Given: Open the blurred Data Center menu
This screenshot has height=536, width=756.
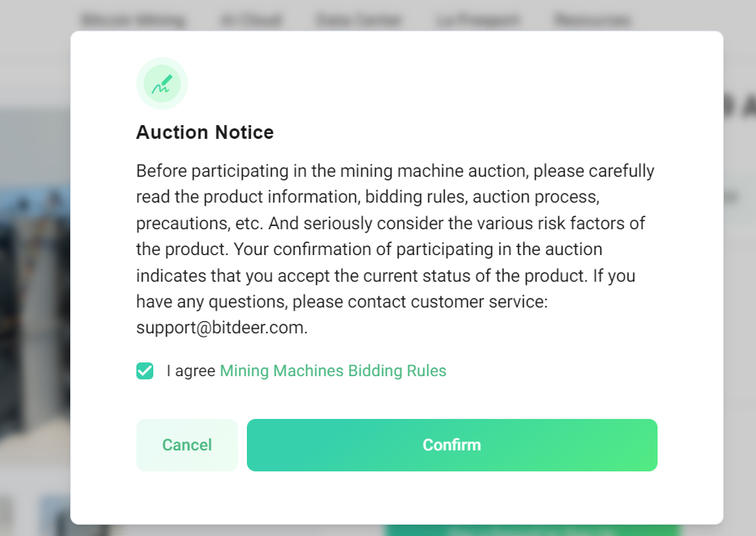Looking at the screenshot, I should pos(358,20).
